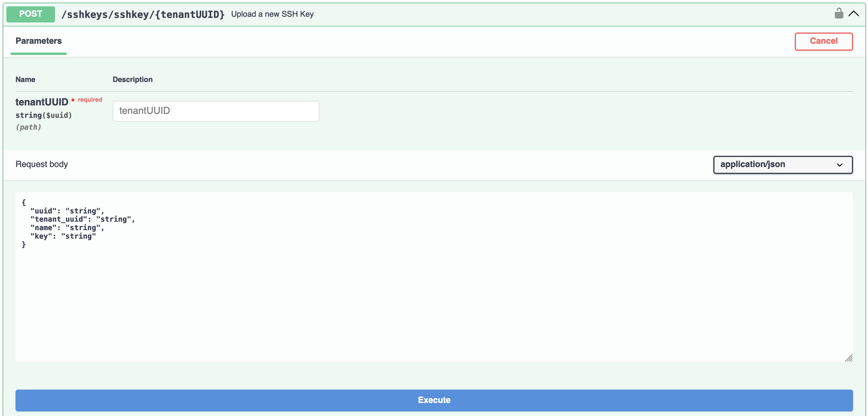Place the cursor on the "uuid" line in request body

pyautogui.click(x=67, y=211)
